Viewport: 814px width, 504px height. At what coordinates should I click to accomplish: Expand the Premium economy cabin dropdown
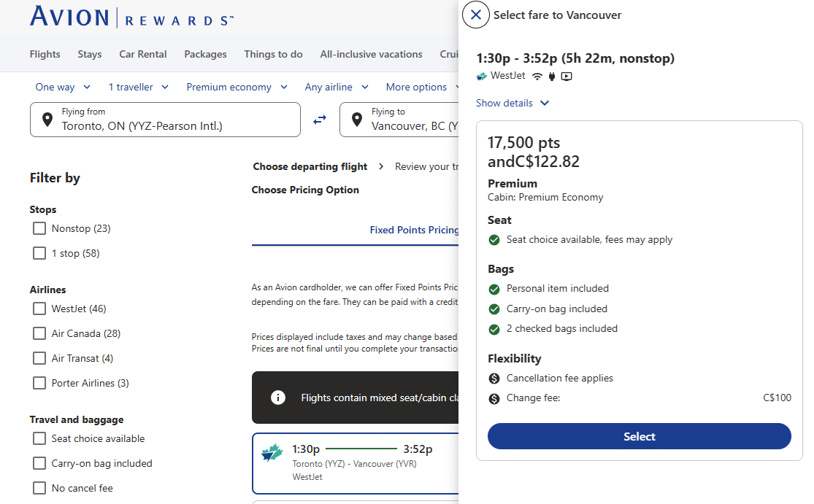point(236,87)
